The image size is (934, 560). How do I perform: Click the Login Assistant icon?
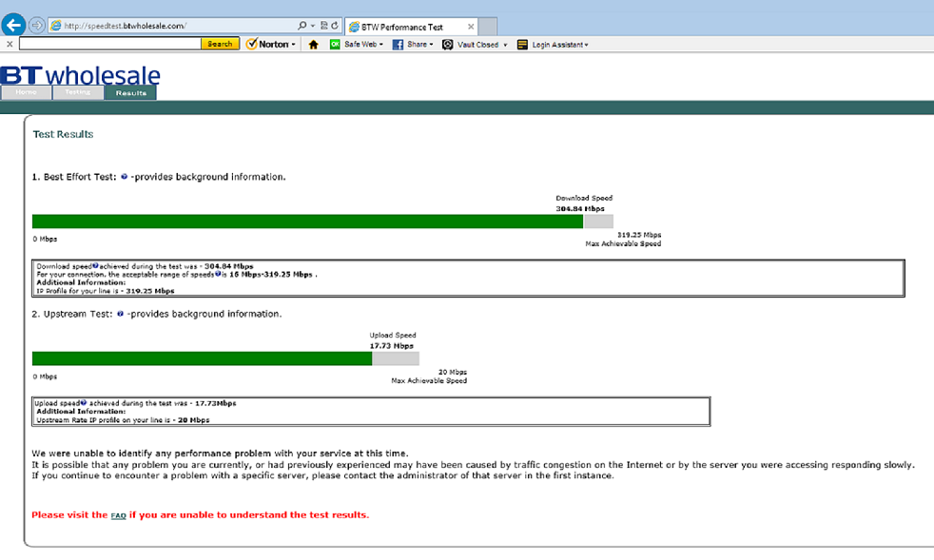pos(522,45)
